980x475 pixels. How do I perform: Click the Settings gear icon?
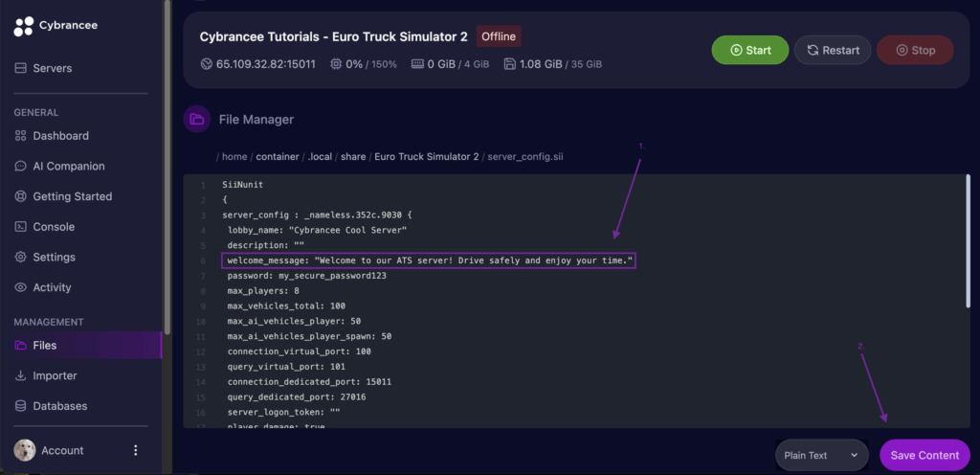click(21, 257)
